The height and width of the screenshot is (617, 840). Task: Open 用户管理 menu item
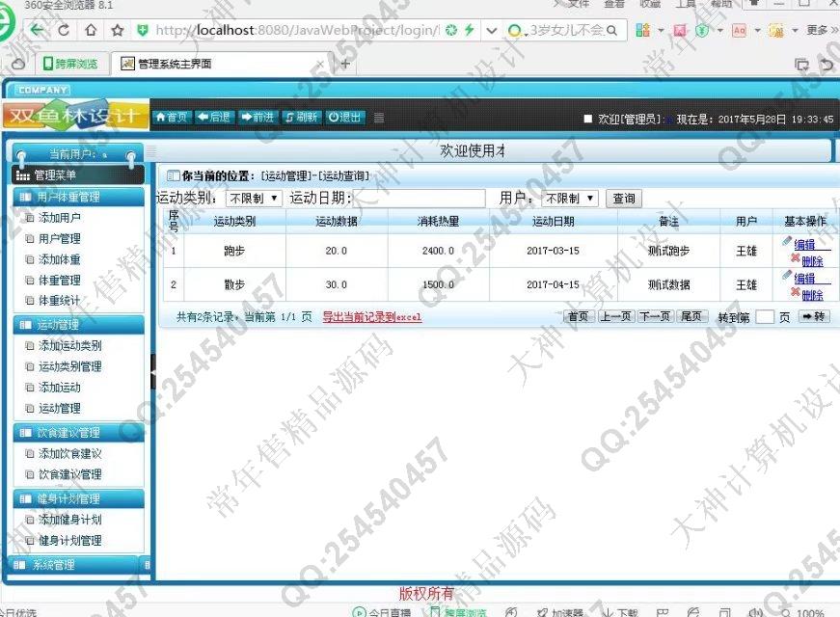[60, 238]
